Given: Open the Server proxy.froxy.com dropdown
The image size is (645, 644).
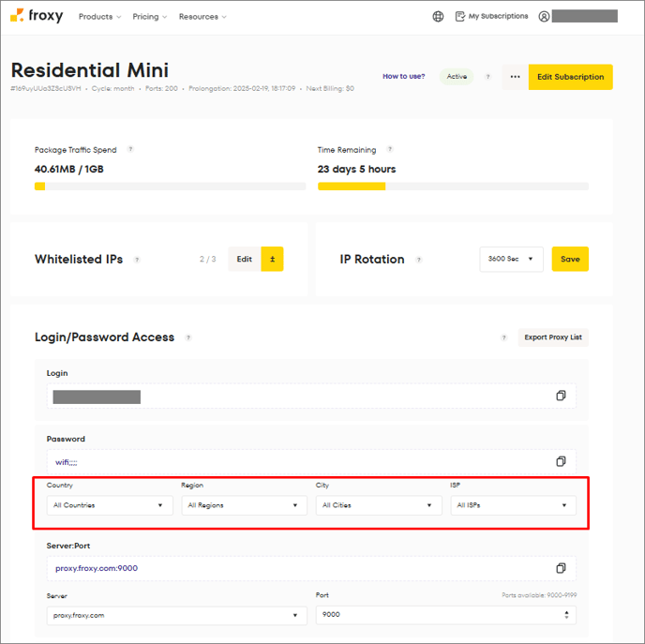Looking at the screenshot, I should [x=177, y=616].
